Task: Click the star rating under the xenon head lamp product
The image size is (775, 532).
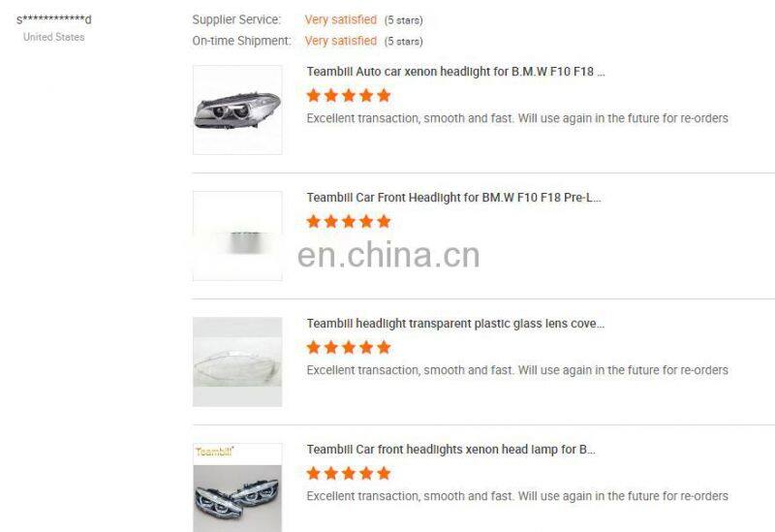Action: (349, 474)
